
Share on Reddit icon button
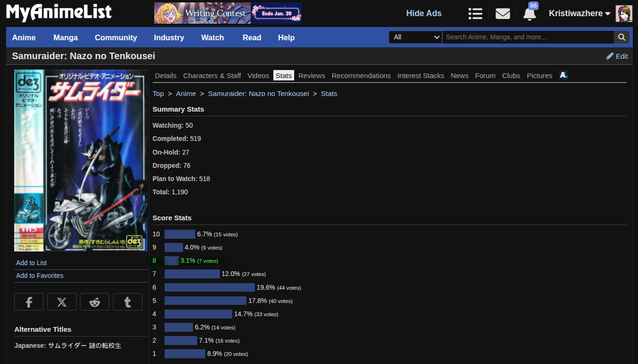click(95, 302)
